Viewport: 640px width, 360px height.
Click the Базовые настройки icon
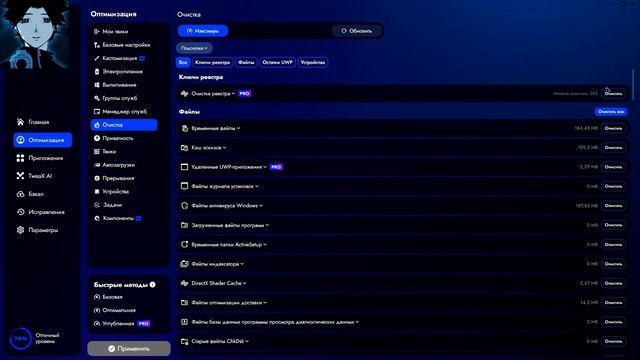(97, 45)
